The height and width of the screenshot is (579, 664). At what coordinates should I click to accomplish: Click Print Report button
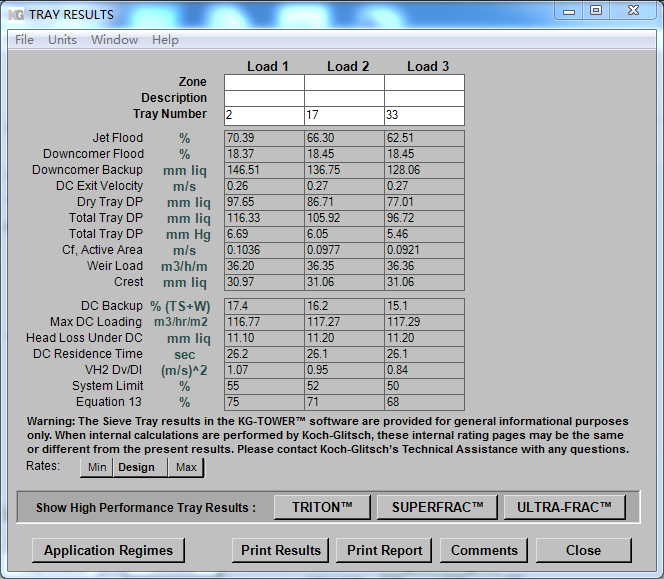coord(385,550)
